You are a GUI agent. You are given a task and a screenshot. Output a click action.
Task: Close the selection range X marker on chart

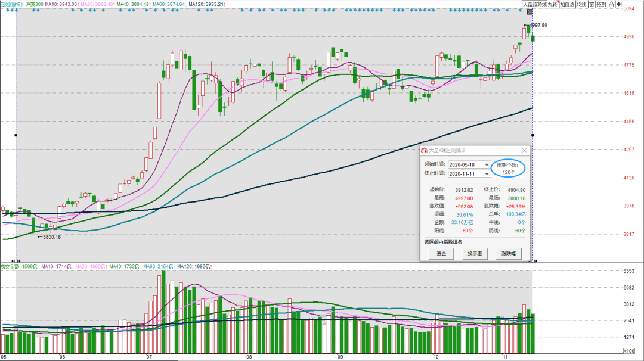click(x=530, y=12)
